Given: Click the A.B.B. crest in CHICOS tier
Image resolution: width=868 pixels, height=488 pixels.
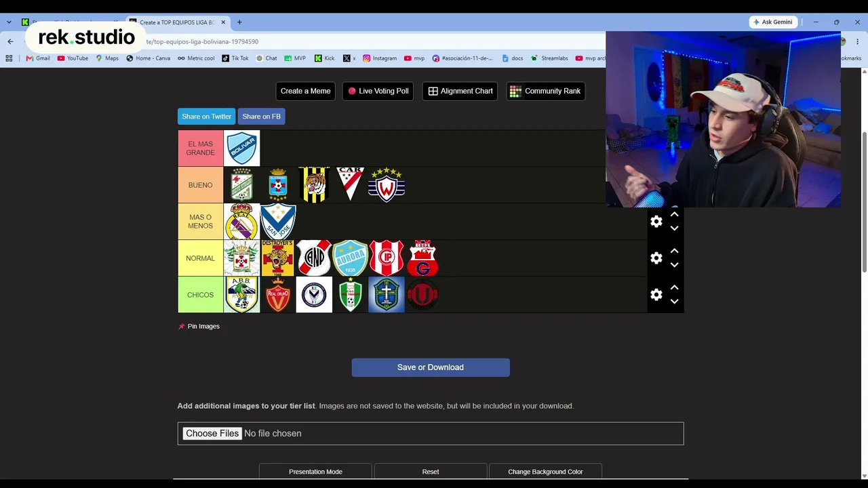Looking at the screenshot, I should (242, 295).
